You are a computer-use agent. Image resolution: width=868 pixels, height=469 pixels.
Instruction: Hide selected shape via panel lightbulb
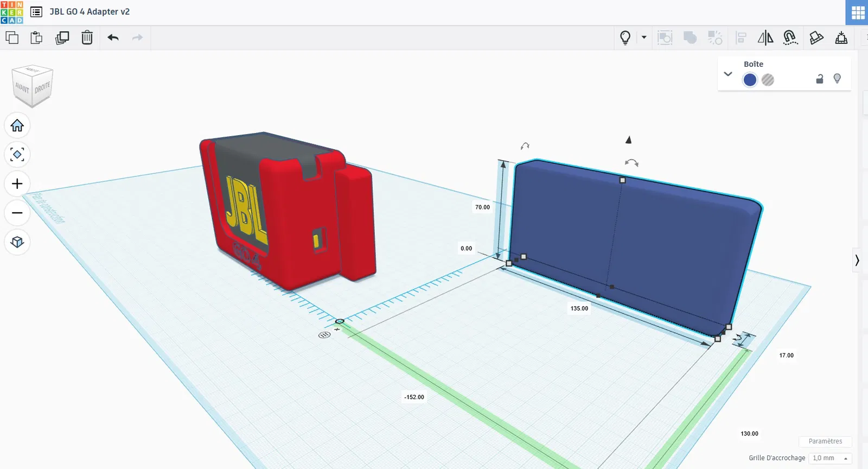[x=837, y=79]
